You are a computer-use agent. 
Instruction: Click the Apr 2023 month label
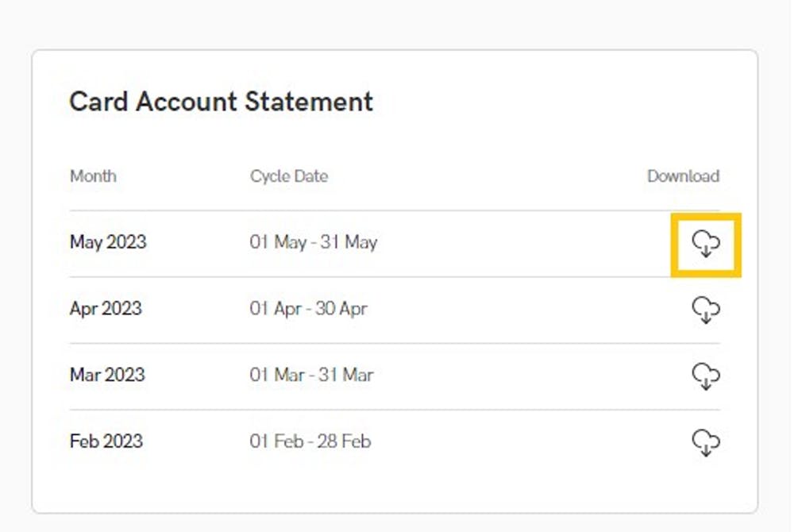(x=106, y=309)
